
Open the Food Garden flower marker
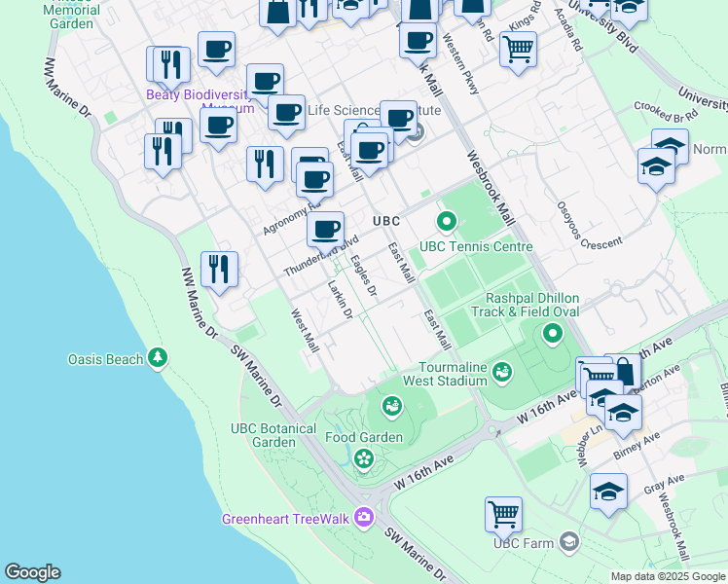pyautogui.click(x=364, y=459)
